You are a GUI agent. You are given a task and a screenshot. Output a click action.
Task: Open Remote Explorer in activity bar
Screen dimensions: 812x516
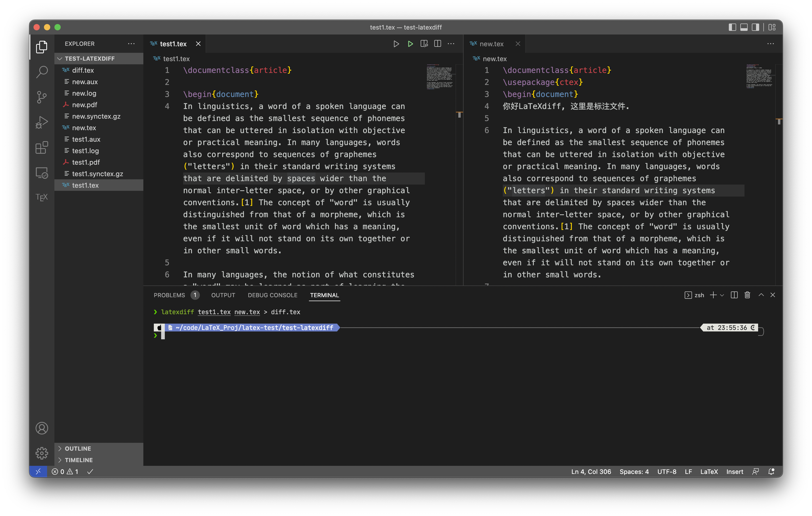(42, 173)
